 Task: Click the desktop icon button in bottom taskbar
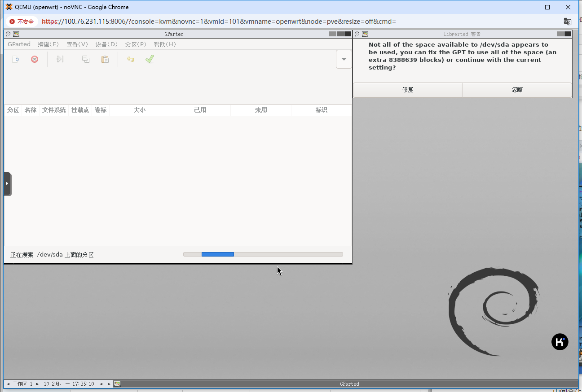click(117, 384)
